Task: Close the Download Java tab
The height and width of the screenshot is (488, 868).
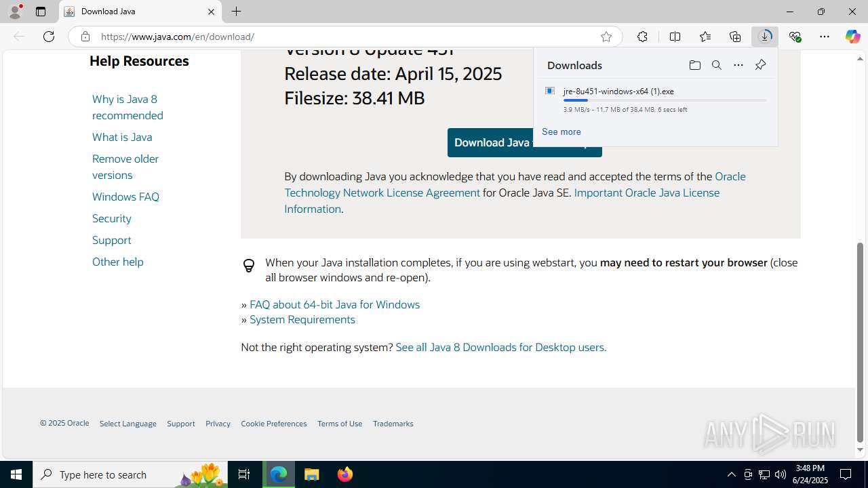Action: coord(211,12)
